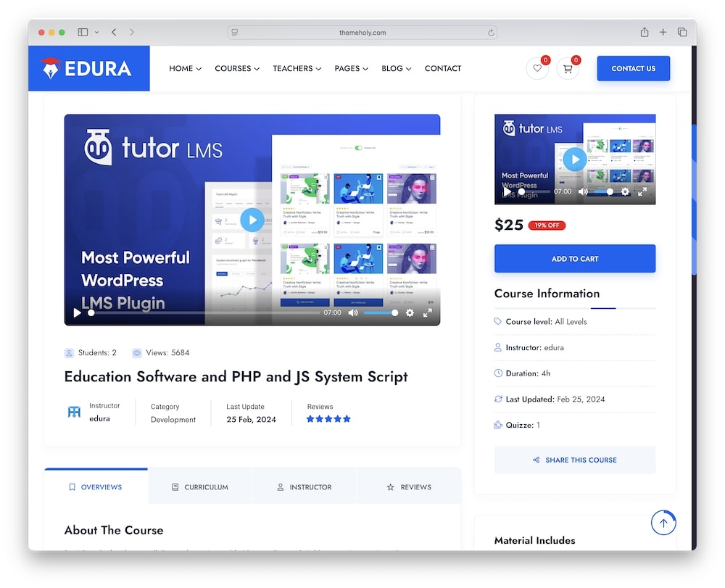This screenshot has height=588, width=725.
Task: Open the wishlist heart icon
Action: click(537, 68)
